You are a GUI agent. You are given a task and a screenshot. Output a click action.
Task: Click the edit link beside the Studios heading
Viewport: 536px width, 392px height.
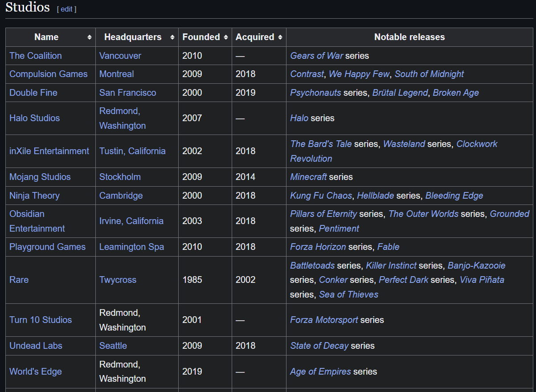(66, 9)
